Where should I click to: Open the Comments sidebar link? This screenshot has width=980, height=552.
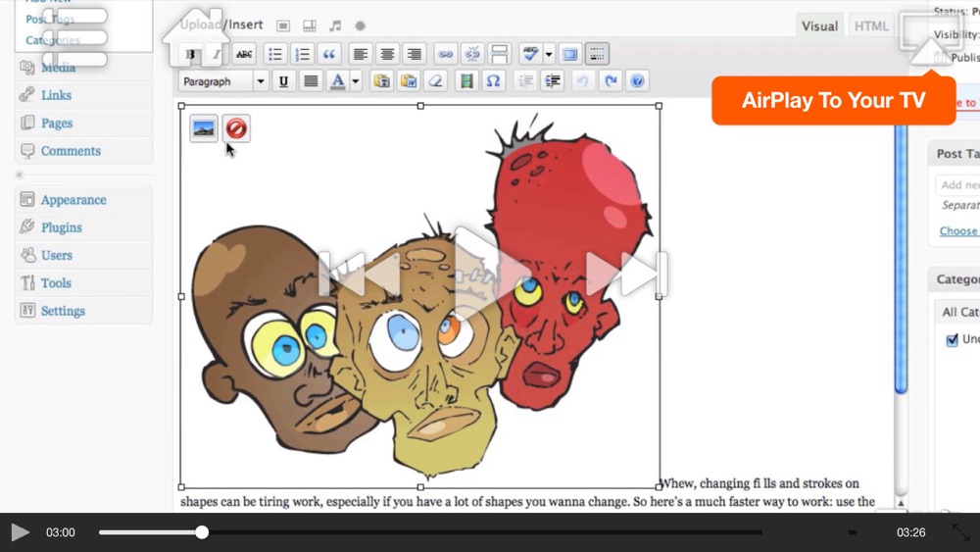tap(71, 151)
